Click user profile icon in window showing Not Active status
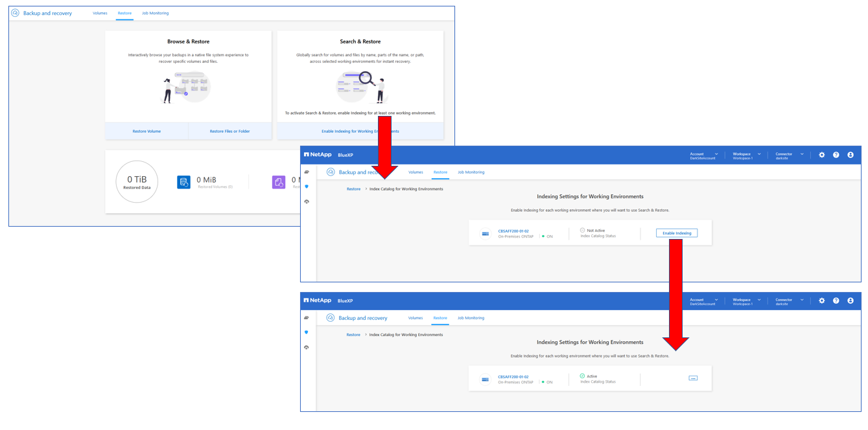 pos(850,155)
